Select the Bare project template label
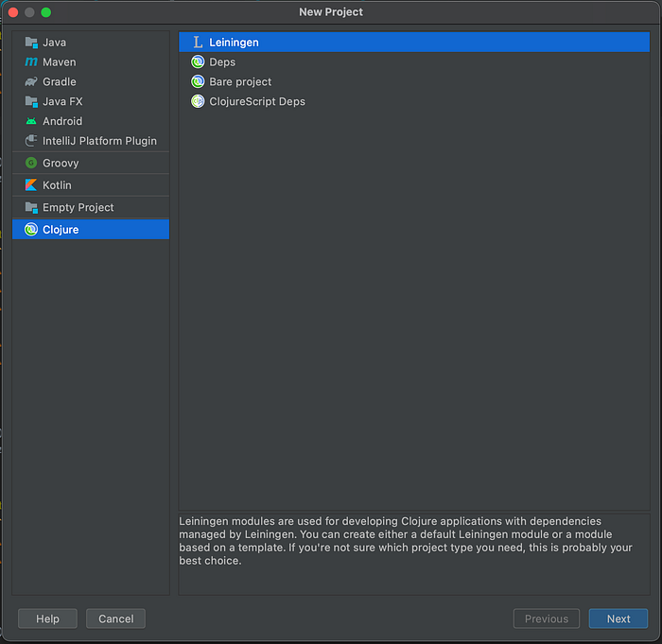Viewport: 662px width, 644px height. [240, 82]
